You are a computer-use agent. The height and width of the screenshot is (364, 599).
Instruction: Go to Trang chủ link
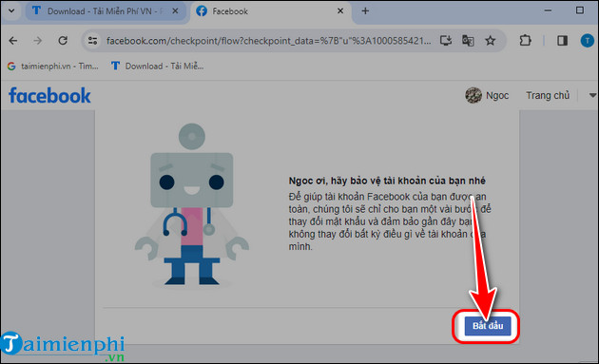coord(548,95)
